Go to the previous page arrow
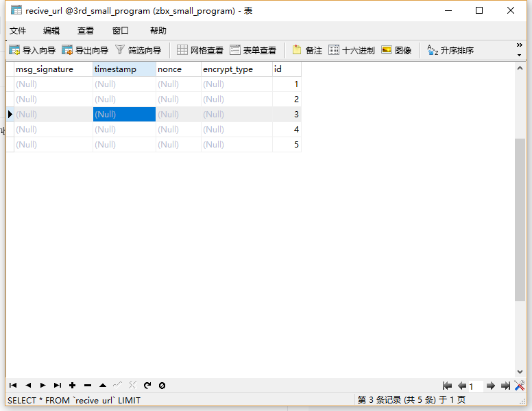 click(x=462, y=386)
